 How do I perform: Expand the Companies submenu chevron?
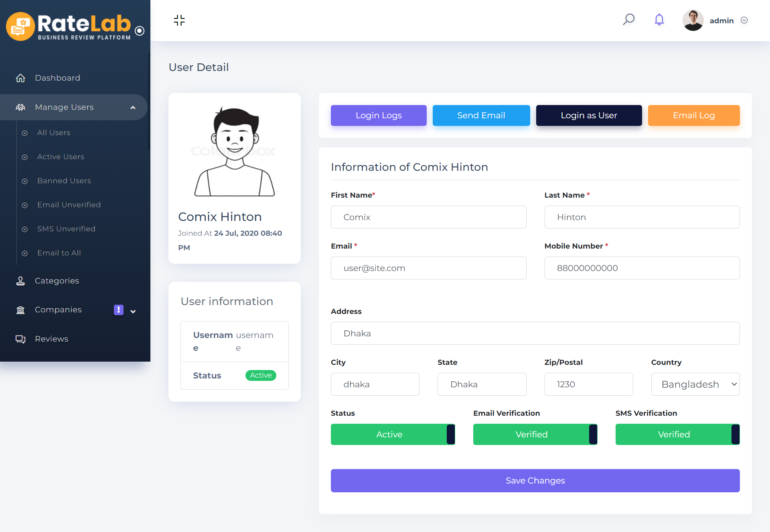pyautogui.click(x=133, y=311)
